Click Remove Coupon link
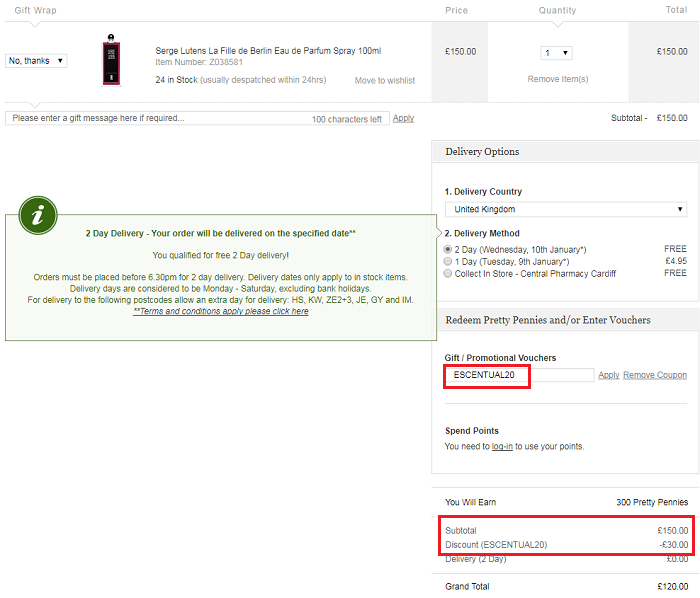 655,375
